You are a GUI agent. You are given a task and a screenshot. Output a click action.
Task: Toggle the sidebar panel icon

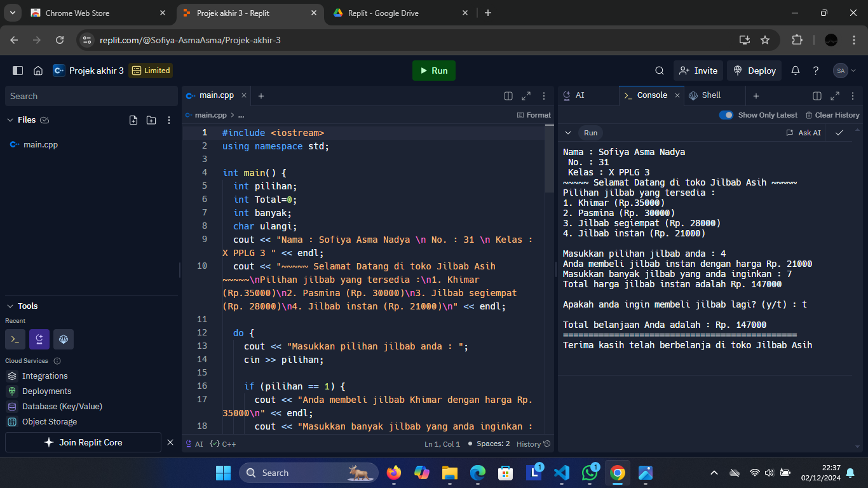pos(18,71)
